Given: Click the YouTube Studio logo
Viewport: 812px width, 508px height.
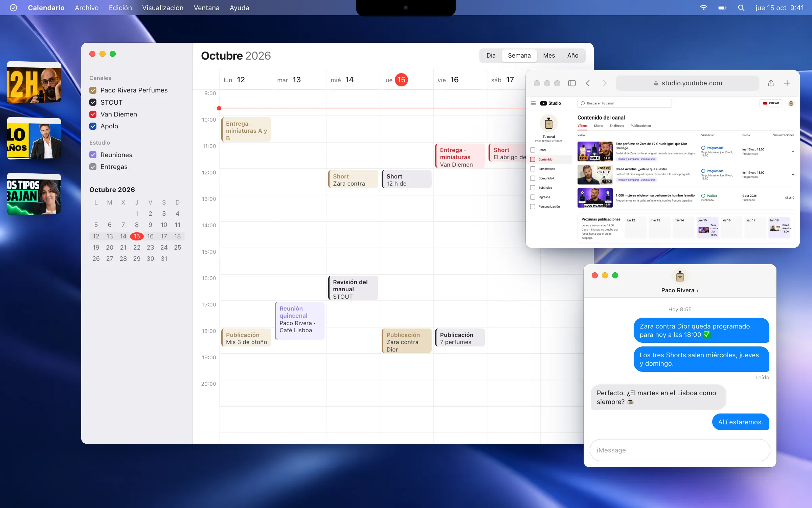Looking at the screenshot, I should (x=550, y=103).
